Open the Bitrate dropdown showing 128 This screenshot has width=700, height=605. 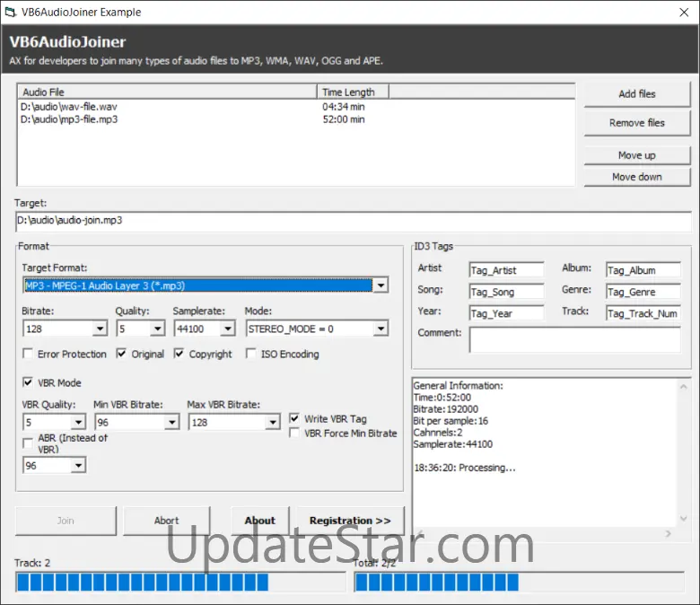[x=101, y=329]
